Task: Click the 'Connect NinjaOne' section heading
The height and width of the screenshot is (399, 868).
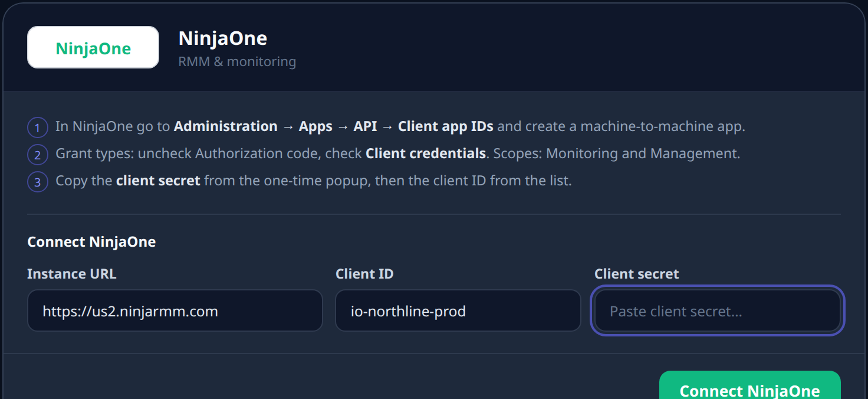Action: (x=91, y=242)
